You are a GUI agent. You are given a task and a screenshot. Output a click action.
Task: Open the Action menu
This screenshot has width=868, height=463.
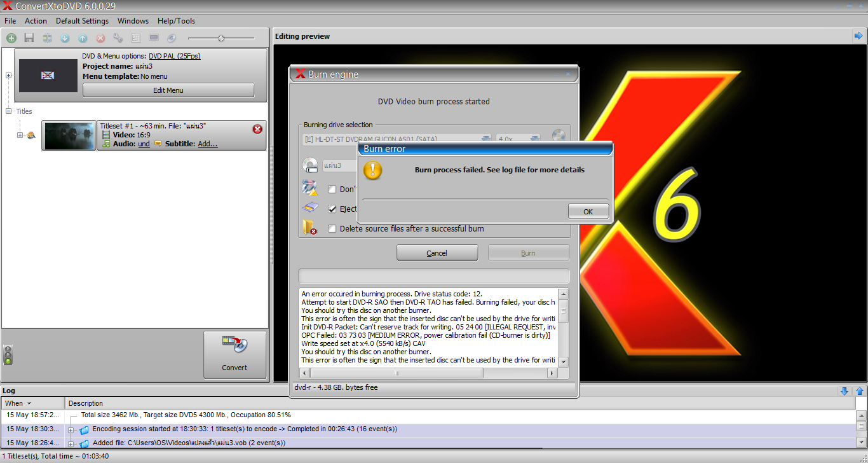[x=36, y=21]
